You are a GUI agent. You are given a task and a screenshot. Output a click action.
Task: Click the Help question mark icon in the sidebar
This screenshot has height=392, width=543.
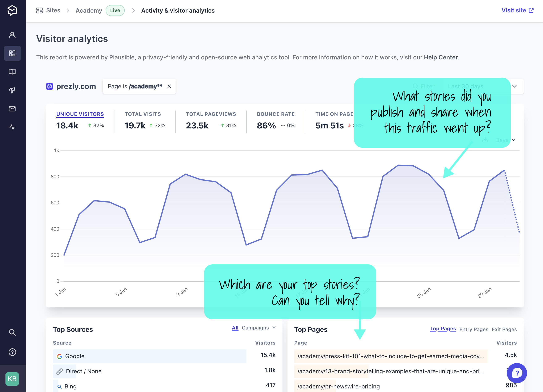tap(12, 352)
